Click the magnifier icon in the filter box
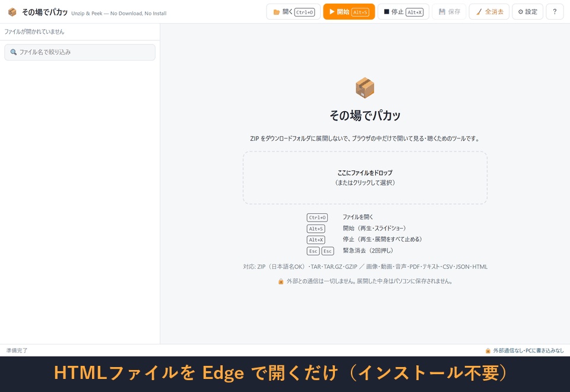570x392 pixels. tap(14, 52)
